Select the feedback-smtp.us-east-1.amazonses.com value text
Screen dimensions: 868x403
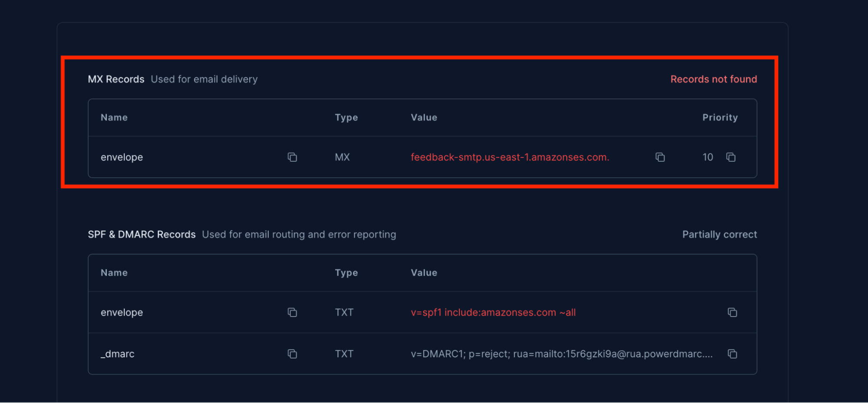coord(510,157)
